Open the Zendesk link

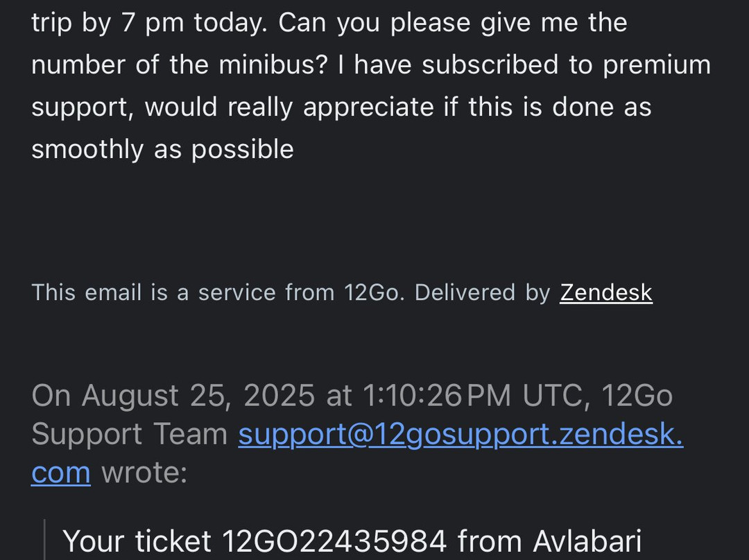tap(606, 292)
